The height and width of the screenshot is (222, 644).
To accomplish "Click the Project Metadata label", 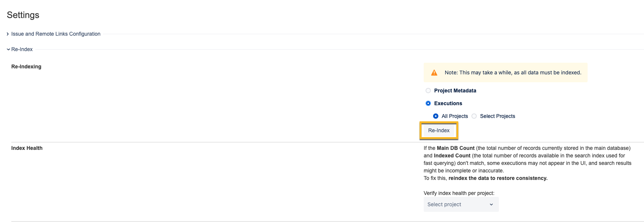I will pyautogui.click(x=455, y=91).
